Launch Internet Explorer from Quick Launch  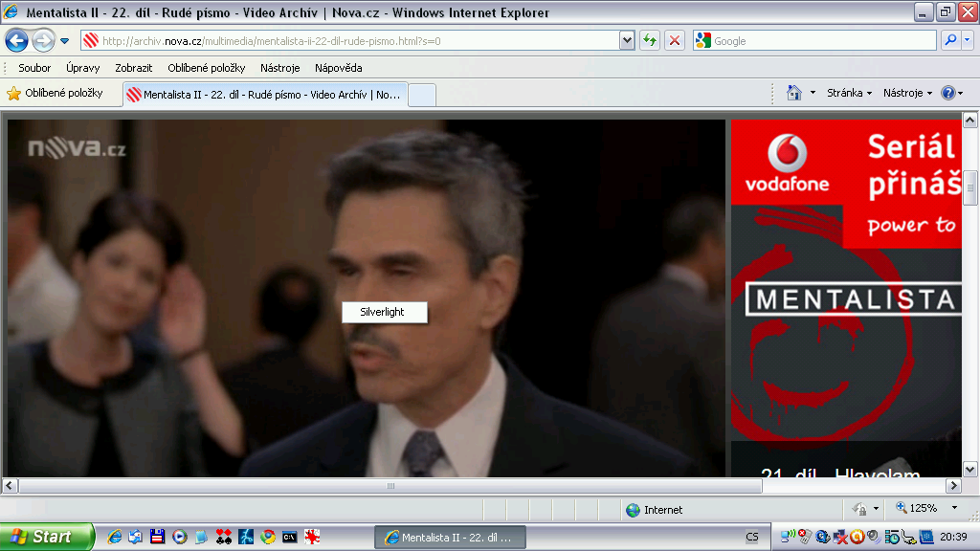coord(115,537)
